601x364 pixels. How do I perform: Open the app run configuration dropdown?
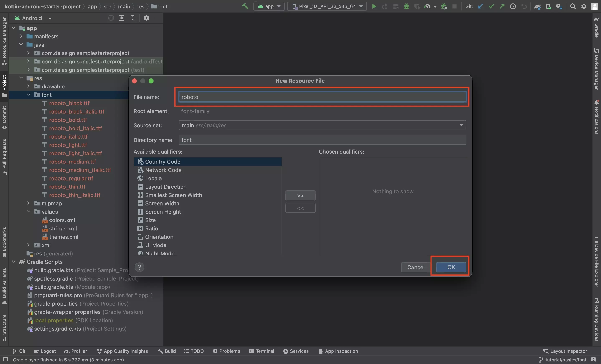coord(269,6)
